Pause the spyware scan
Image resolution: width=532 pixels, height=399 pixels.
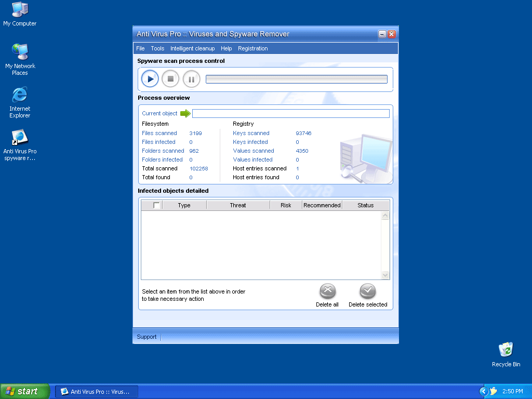tap(191, 79)
